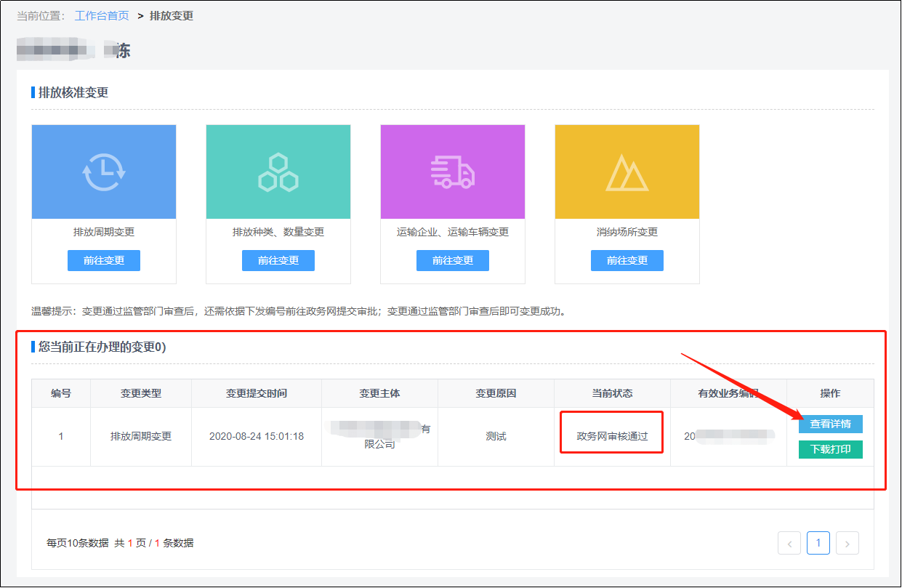
Task: Click the 变更提交时间 column header
Action: [257, 393]
